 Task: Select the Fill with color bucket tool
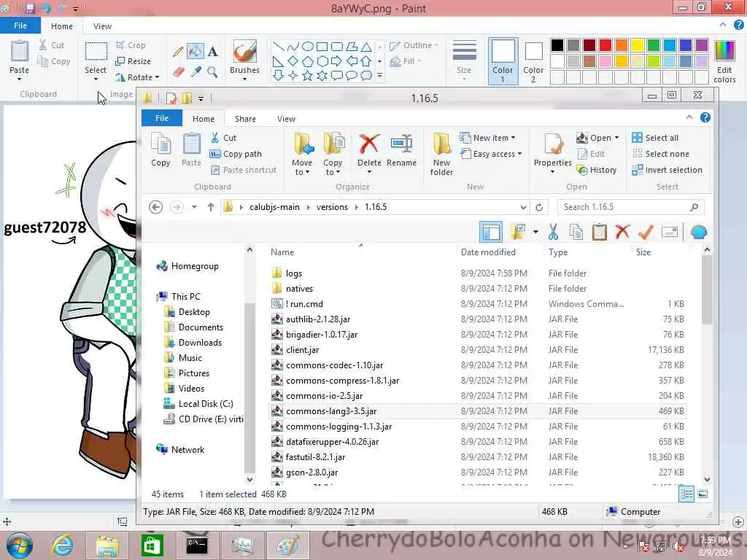click(196, 51)
